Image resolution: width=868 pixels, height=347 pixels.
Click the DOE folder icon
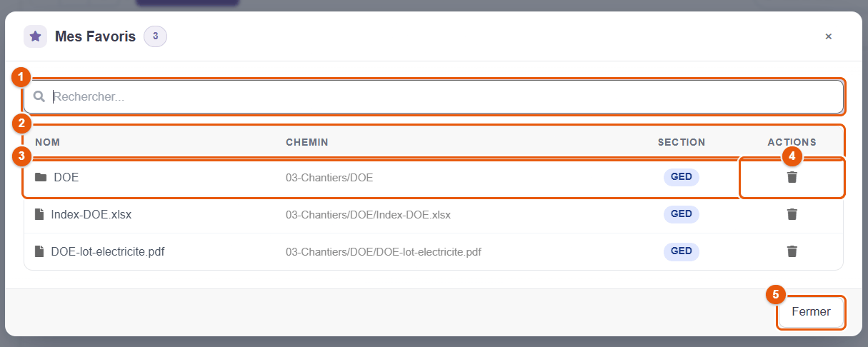click(41, 177)
